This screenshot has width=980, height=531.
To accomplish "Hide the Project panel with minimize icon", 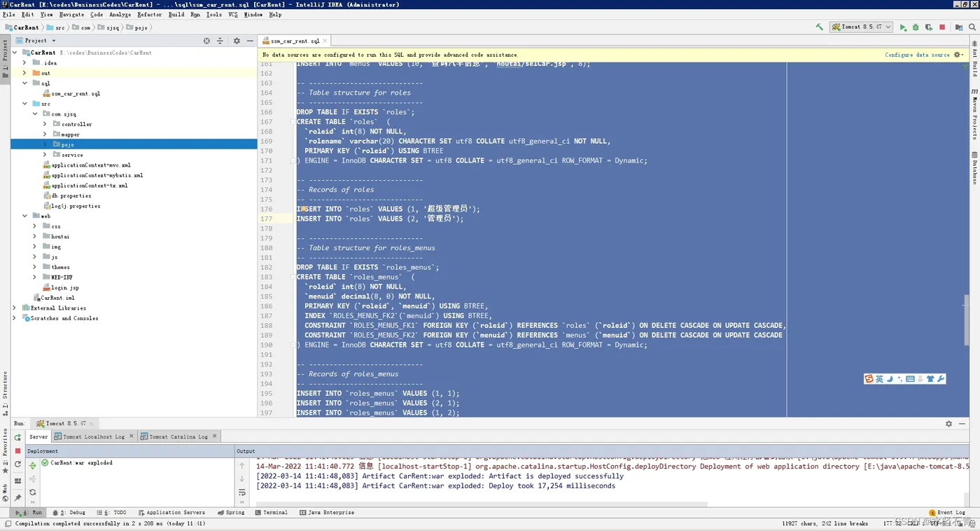I will click(250, 41).
